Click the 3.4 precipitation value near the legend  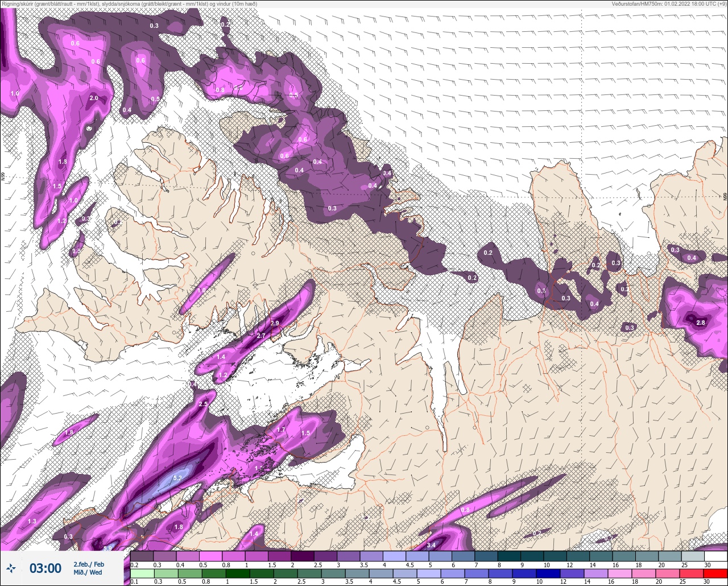pyautogui.click(x=431, y=545)
